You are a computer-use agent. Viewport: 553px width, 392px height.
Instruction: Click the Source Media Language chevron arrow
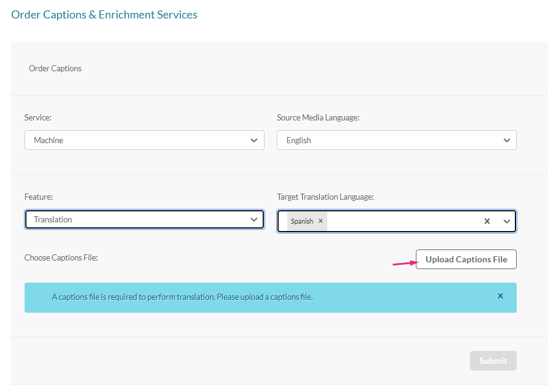coord(506,140)
